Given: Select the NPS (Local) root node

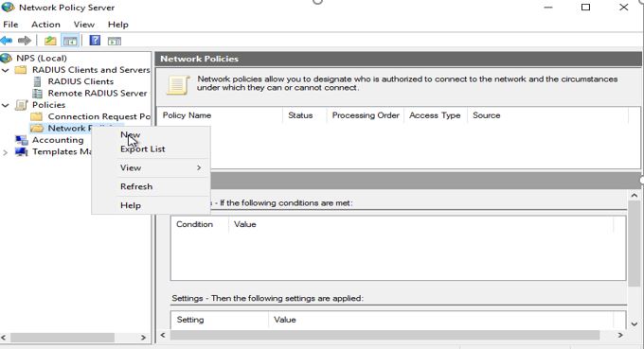Looking at the screenshot, I should (x=41, y=58).
